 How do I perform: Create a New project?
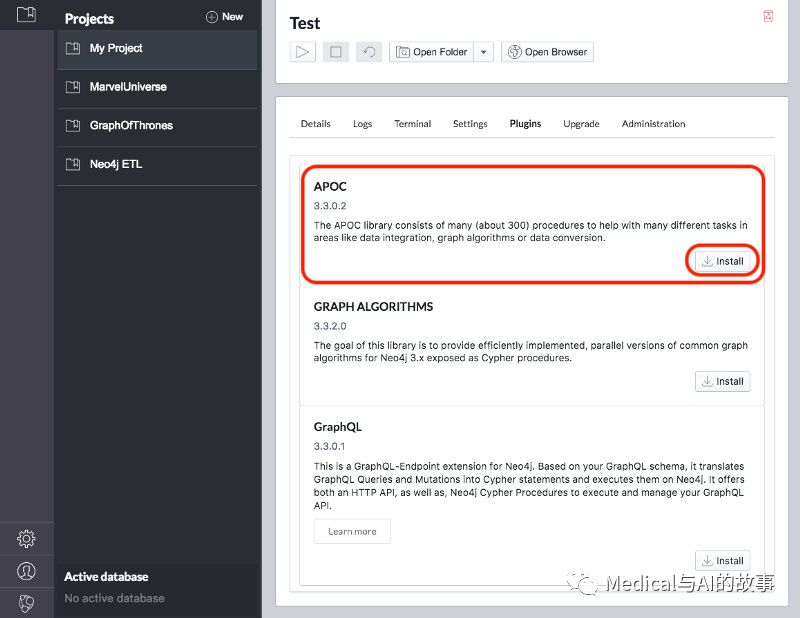[x=224, y=17]
